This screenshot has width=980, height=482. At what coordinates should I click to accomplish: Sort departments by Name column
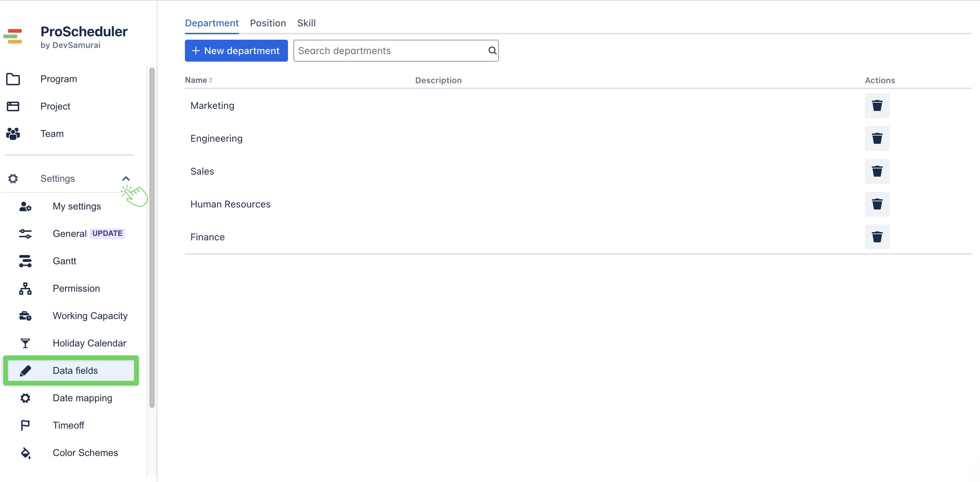(x=199, y=80)
